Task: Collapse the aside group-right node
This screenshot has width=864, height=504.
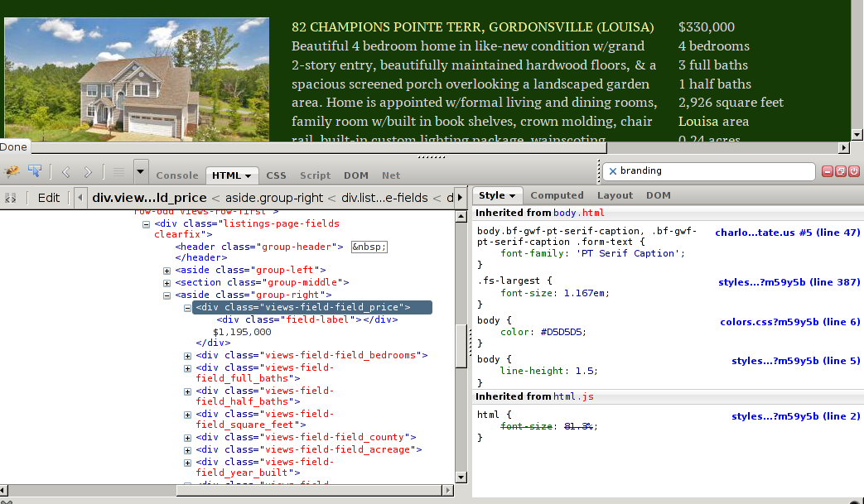Action: pos(167,295)
